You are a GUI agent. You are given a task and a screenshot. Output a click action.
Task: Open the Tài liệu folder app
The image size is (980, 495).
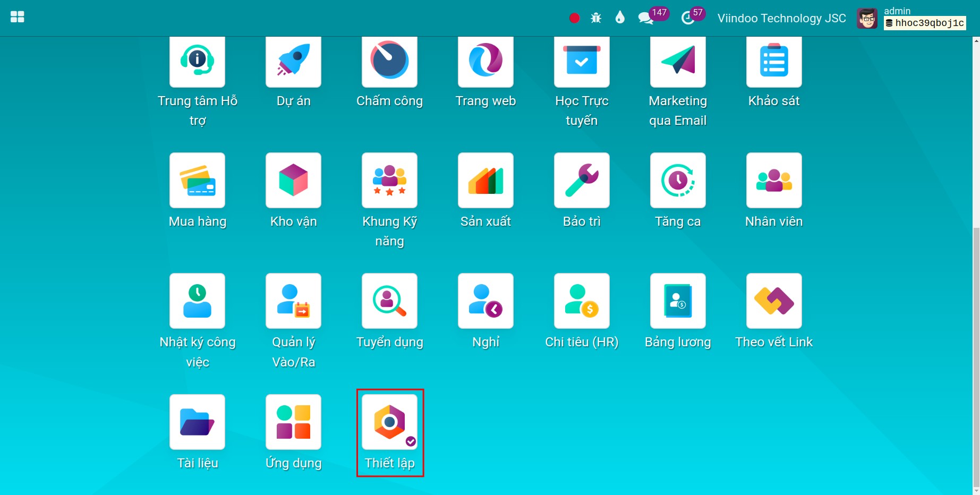point(197,422)
